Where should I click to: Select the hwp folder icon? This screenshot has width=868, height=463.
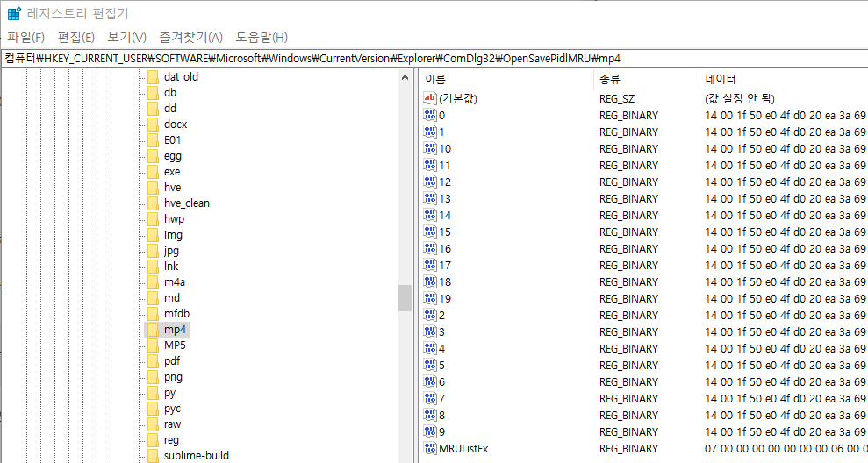154,219
